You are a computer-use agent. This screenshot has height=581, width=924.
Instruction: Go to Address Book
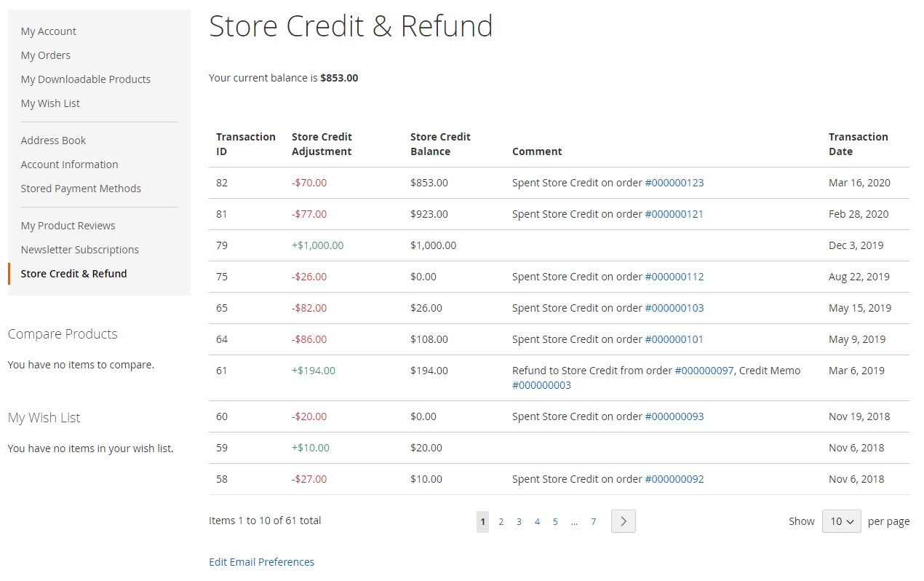click(x=53, y=141)
